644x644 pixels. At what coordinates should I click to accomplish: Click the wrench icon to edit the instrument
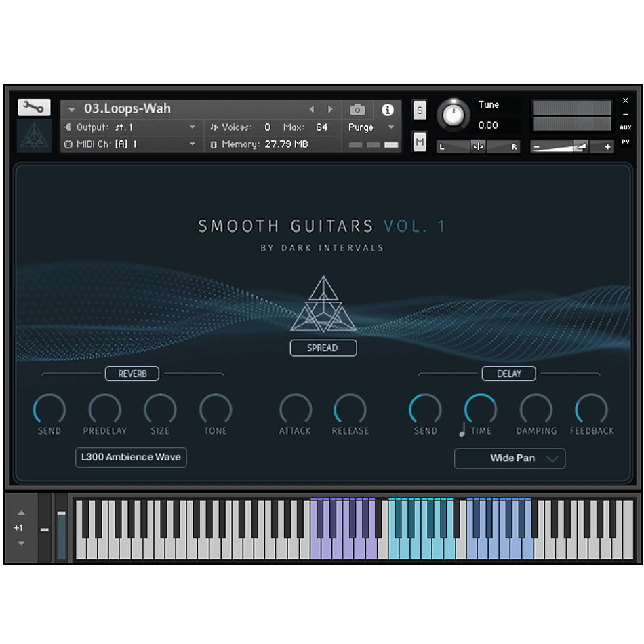[33, 107]
